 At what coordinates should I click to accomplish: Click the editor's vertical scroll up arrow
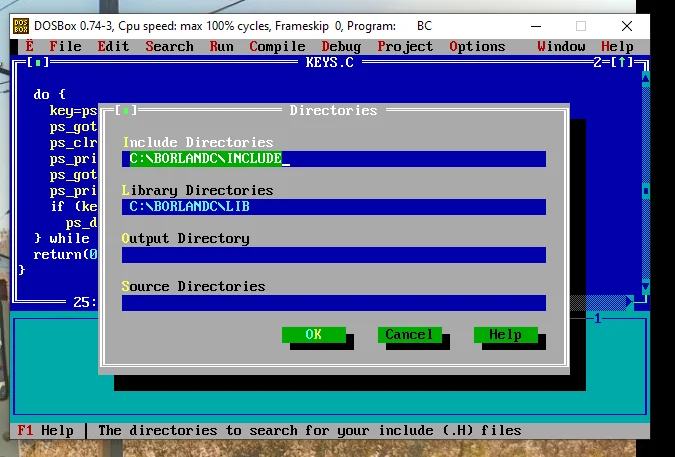point(645,78)
